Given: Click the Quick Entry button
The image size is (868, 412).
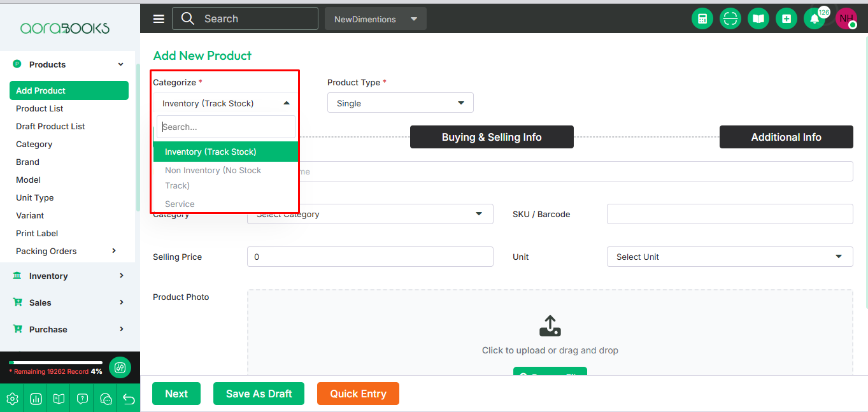Looking at the screenshot, I should 358,394.
